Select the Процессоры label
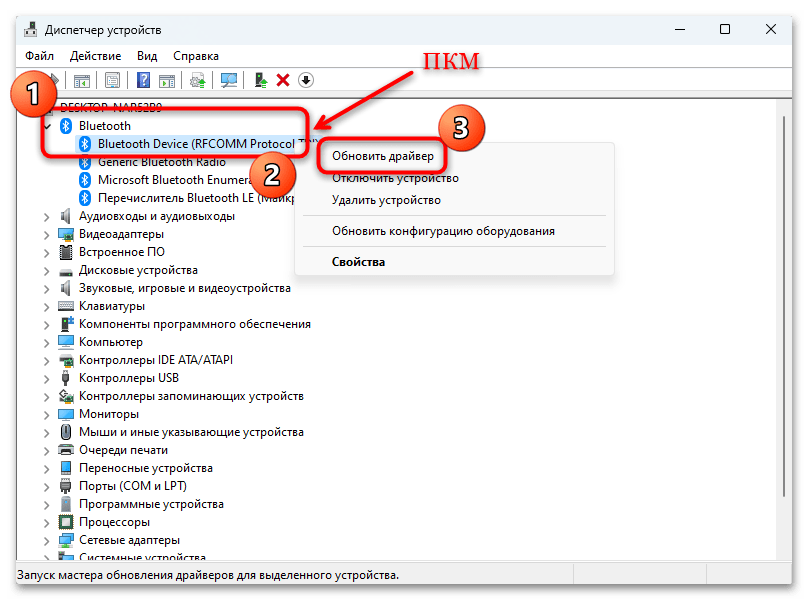Screen dimensions: 808x600 (114, 522)
